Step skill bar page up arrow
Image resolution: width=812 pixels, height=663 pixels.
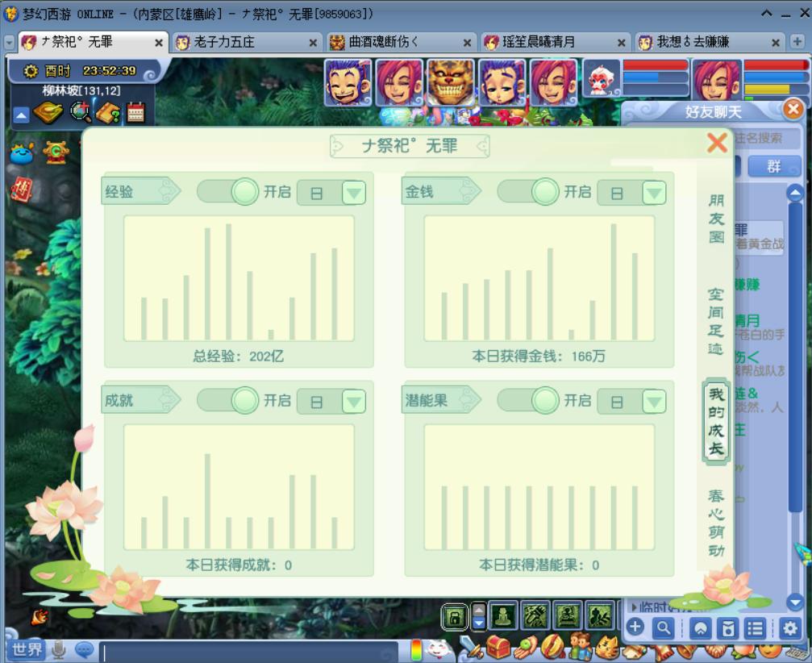point(479,610)
